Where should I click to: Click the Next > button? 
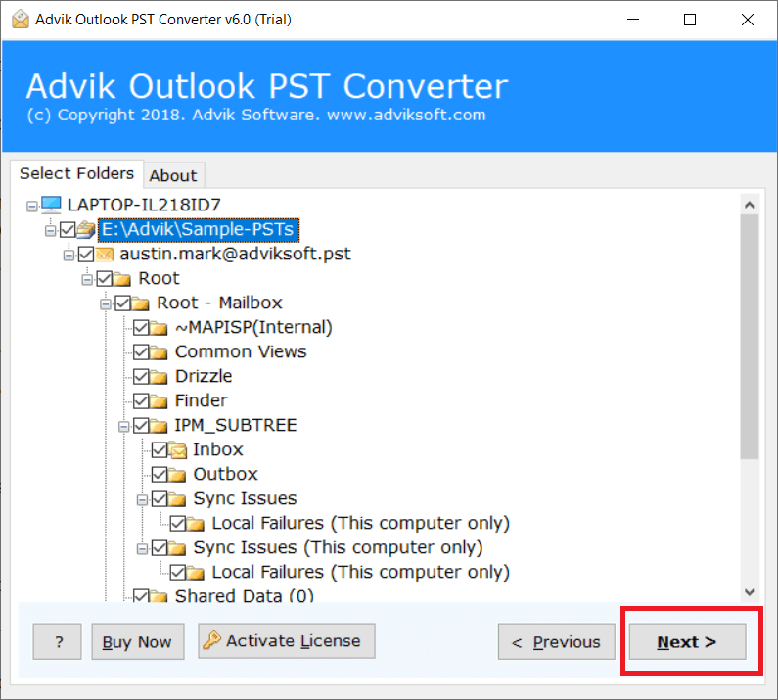(687, 641)
